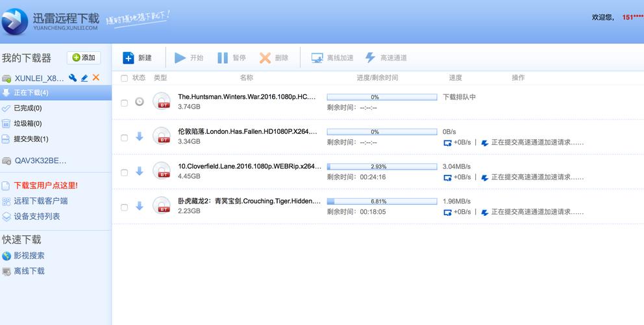Image resolution: width=644 pixels, height=325 pixels.
Task: Click the 6.81% progress bar
Action: [382, 201]
